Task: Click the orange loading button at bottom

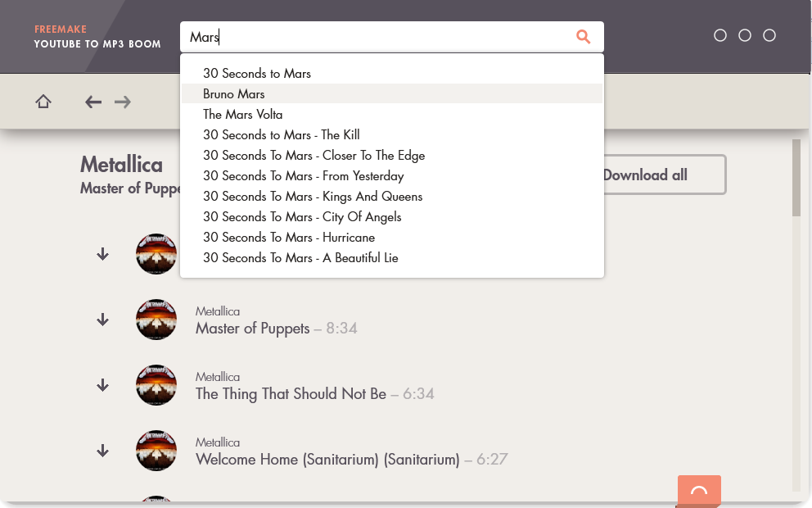Action: (x=699, y=490)
